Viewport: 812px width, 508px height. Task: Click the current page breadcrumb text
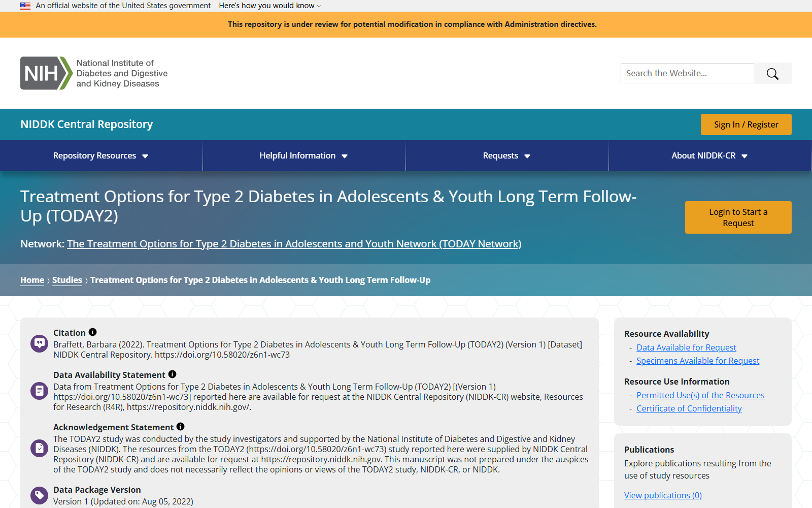(x=260, y=280)
